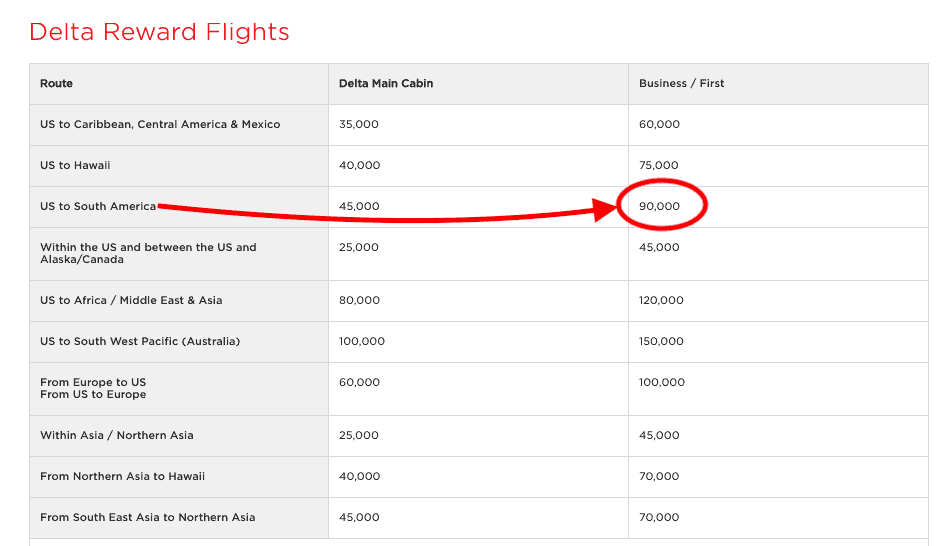Click US to Africa / Middle East & Asia
The height and width of the screenshot is (546, 942).
click(131, 300)
